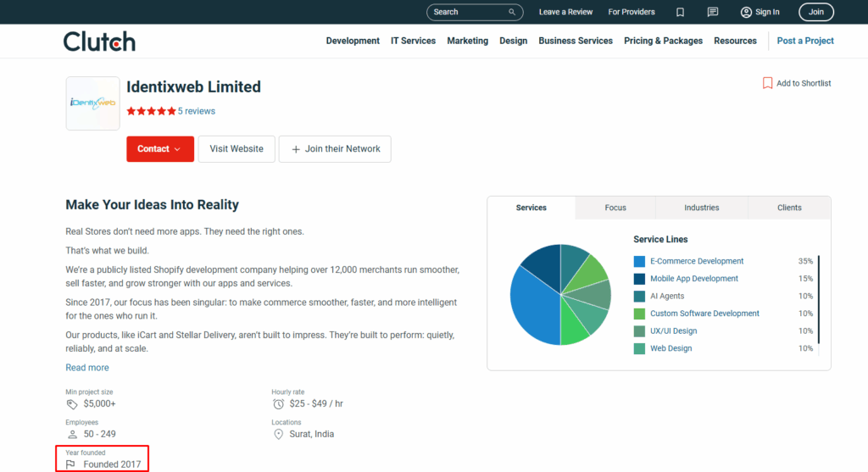Expand description with Read more
The height and width of the screenshot is (472, 868).
pyautogui.click(x=87, y=368)
